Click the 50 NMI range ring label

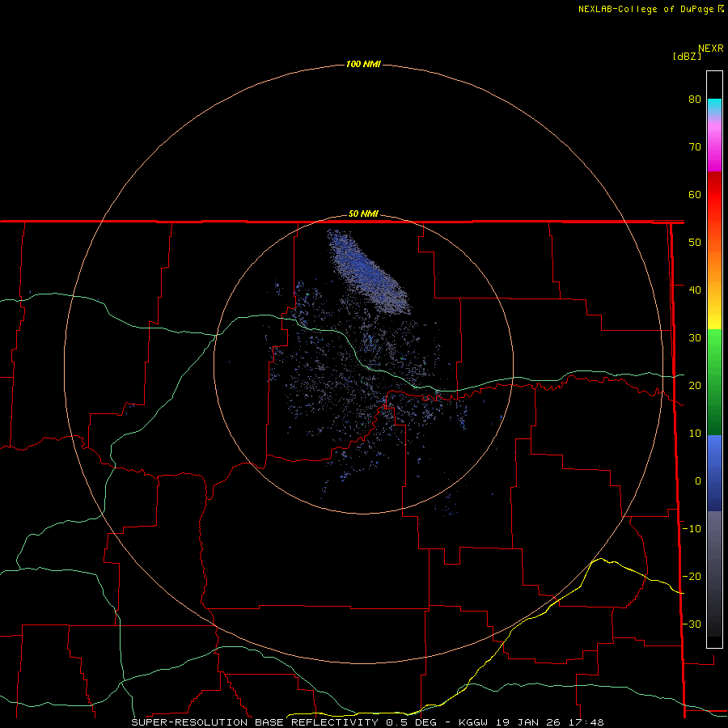pyautogui.click(x=363, y=214)
